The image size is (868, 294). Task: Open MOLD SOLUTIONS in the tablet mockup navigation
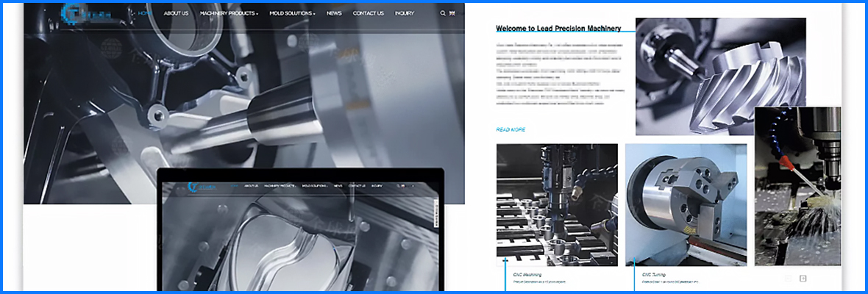tap(314, 186)
